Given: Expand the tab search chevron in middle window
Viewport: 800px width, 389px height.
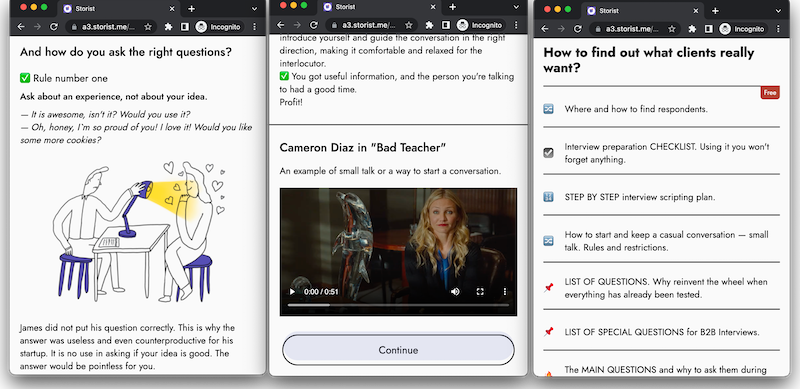Looking at the screenshot, I should (516, 7).
